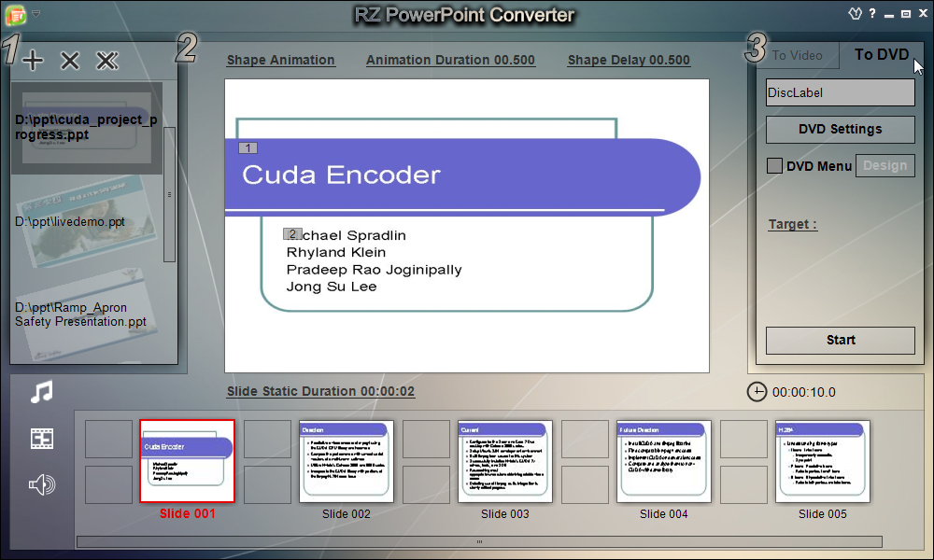Image resolution: width=934 pixels, height=560 pixels.
Task: Adjust Slide Static Duration via its link
Action: pos(320,391)
